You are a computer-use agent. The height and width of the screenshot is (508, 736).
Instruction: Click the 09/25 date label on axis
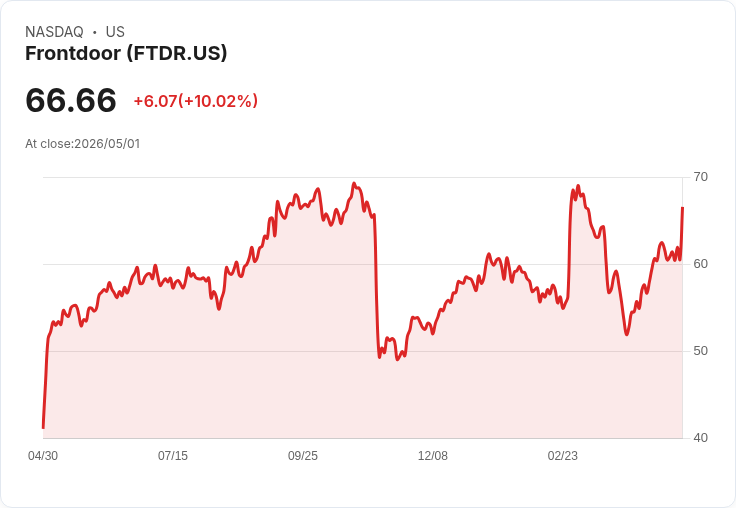(x=303, y=455)
